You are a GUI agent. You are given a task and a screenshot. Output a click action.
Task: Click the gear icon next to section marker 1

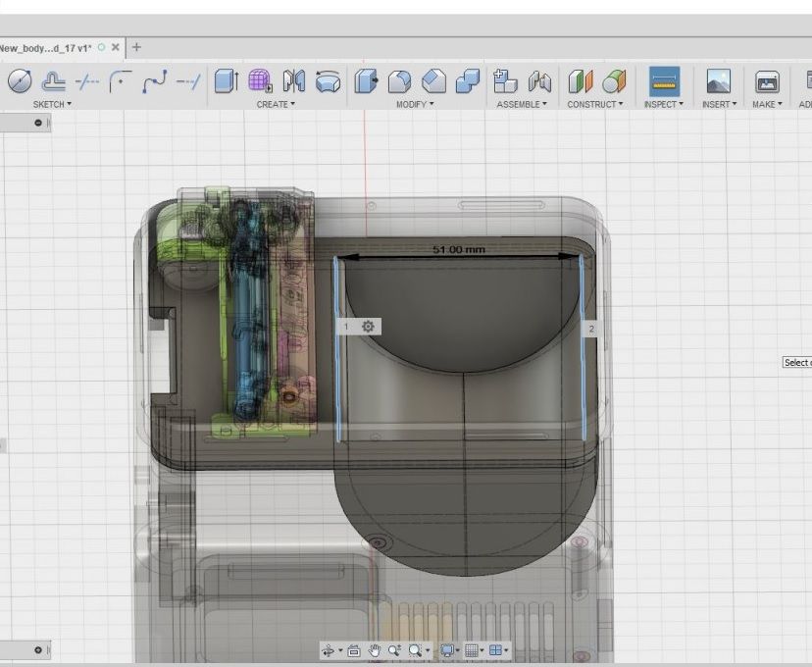(367, 327)
